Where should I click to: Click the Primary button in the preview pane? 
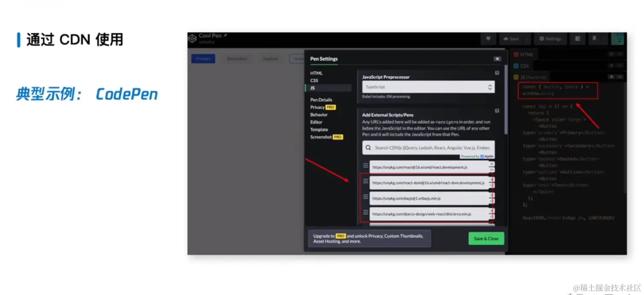coord(203,59)
